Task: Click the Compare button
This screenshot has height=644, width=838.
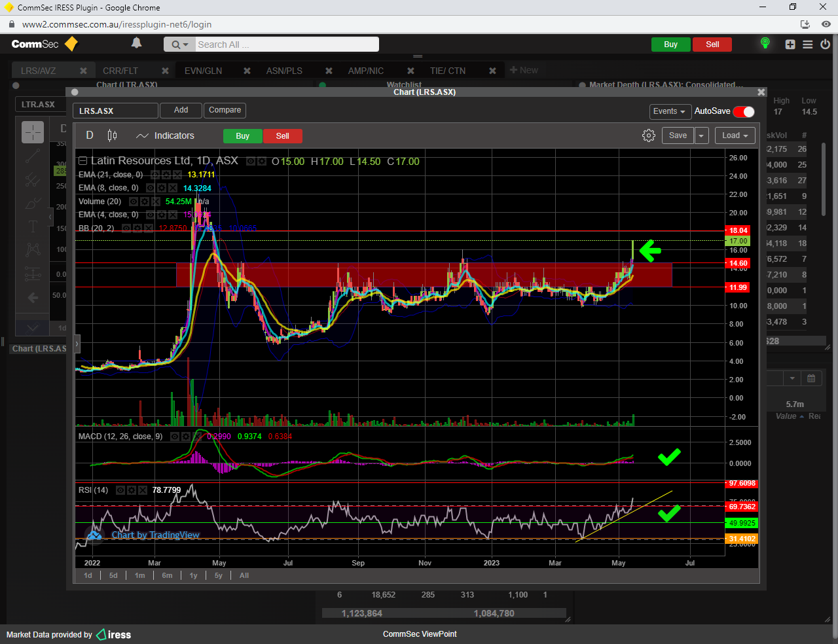Action: 225,110
